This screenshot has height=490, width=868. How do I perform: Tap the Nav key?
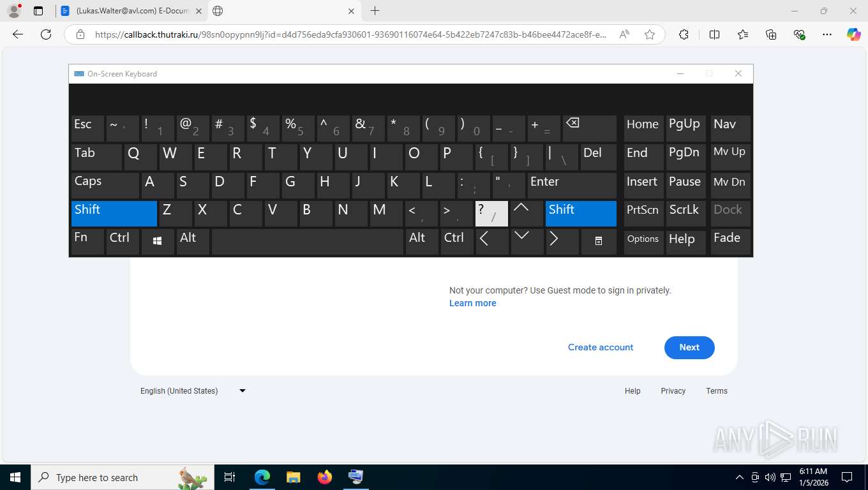(730, 128)
